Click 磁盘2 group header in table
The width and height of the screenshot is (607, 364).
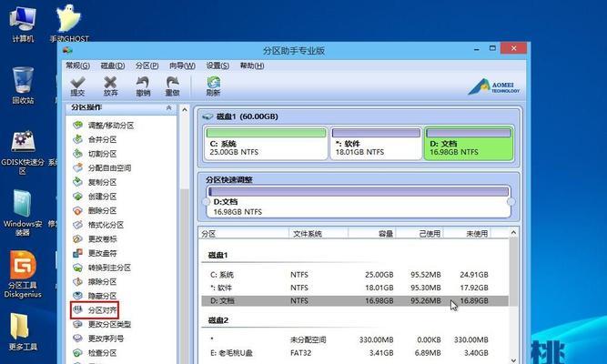pyautogui.click(x=218, y=320)
